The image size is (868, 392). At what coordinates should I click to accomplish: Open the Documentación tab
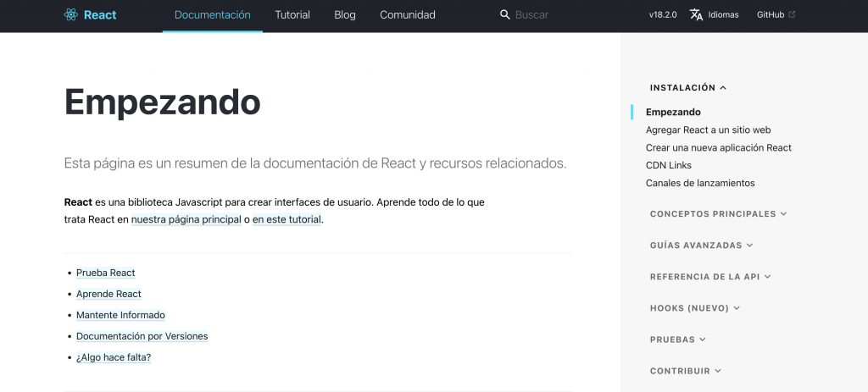[212, 14]
